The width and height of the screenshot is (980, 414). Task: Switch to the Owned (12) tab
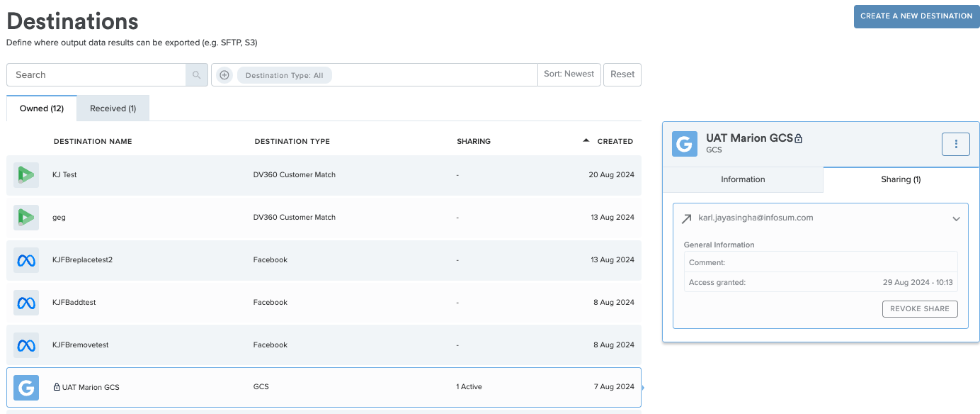point(42,108)
